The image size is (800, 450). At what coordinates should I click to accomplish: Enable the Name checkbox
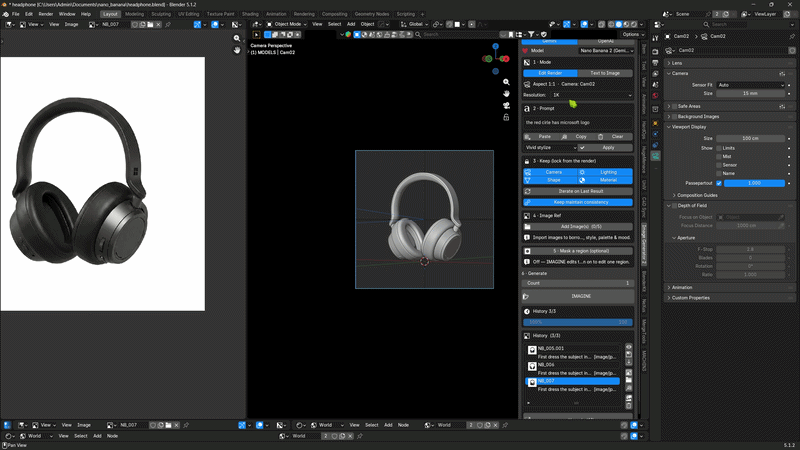pyautogui.click(x=719, y=173)
